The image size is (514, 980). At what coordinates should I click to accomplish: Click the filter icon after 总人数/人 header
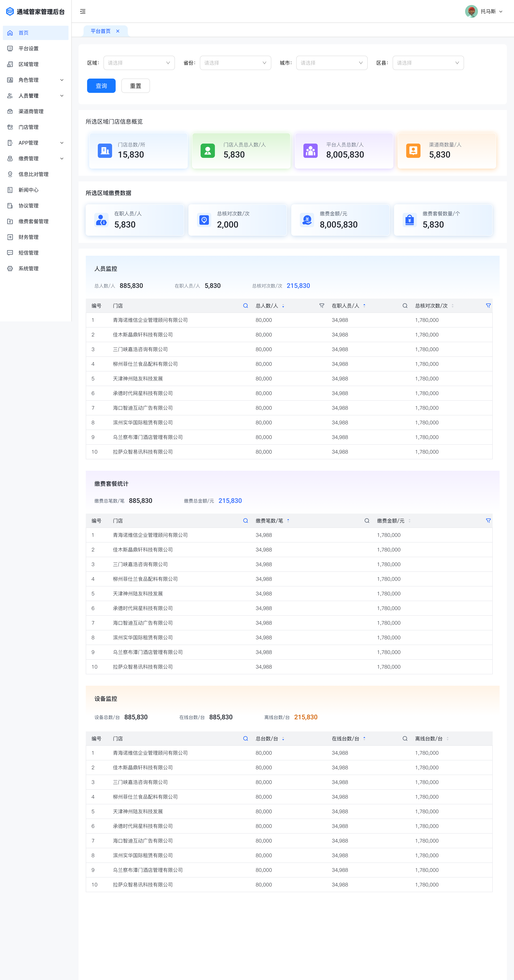click(322, 306)
